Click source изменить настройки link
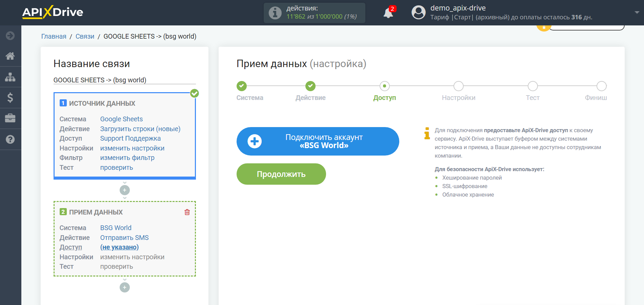644x305 pixels. coord(132,148)
